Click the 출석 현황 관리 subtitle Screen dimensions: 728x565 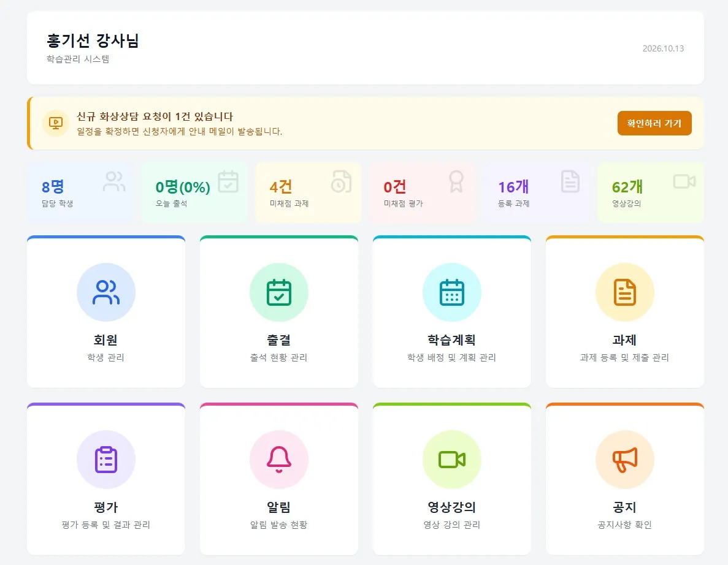278,358
